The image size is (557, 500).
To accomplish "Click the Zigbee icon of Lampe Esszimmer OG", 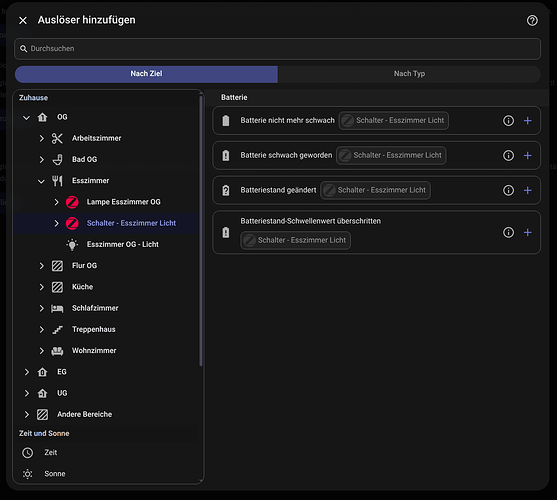I will 72,202.
